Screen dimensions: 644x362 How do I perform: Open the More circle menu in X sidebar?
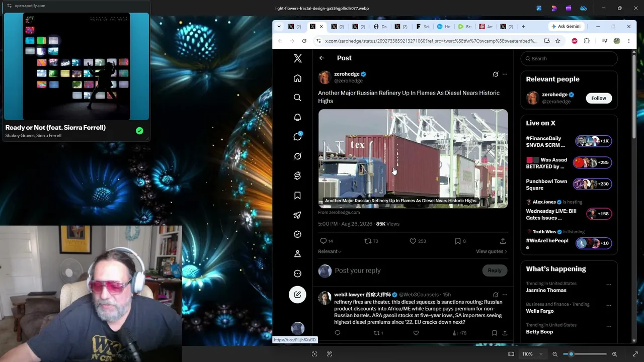(297, 274)
